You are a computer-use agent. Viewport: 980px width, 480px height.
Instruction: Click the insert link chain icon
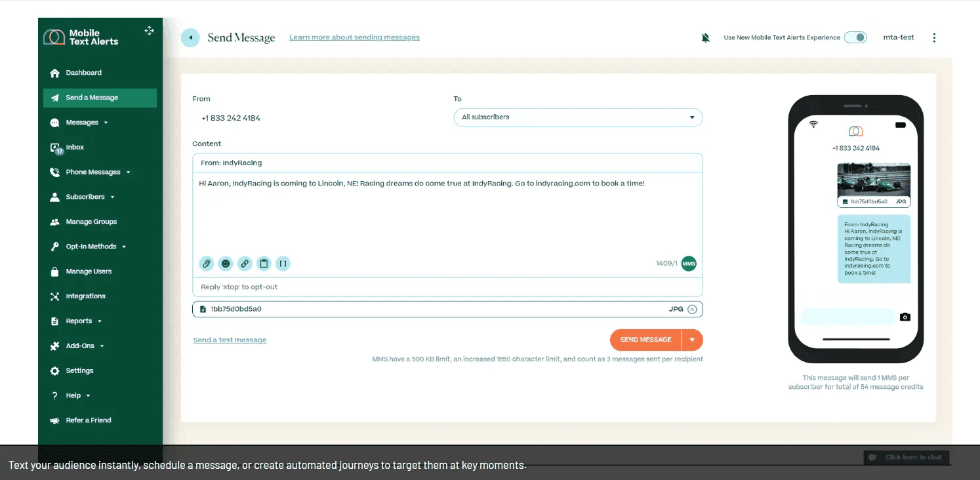coord(245,264)
